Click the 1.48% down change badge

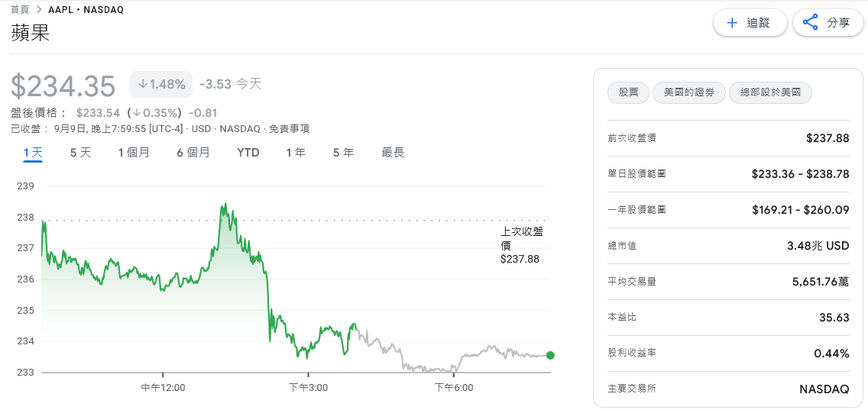[161, 84]
